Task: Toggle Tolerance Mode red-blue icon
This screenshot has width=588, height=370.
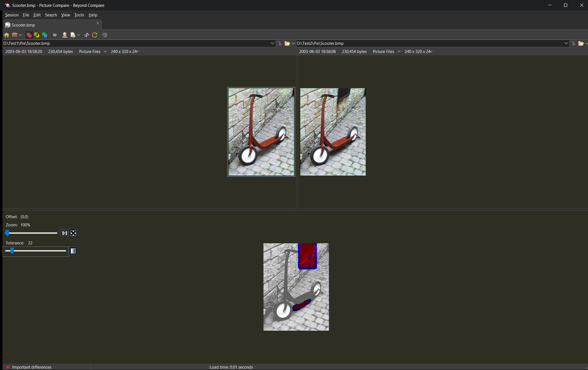Action: tap(29, 35)
